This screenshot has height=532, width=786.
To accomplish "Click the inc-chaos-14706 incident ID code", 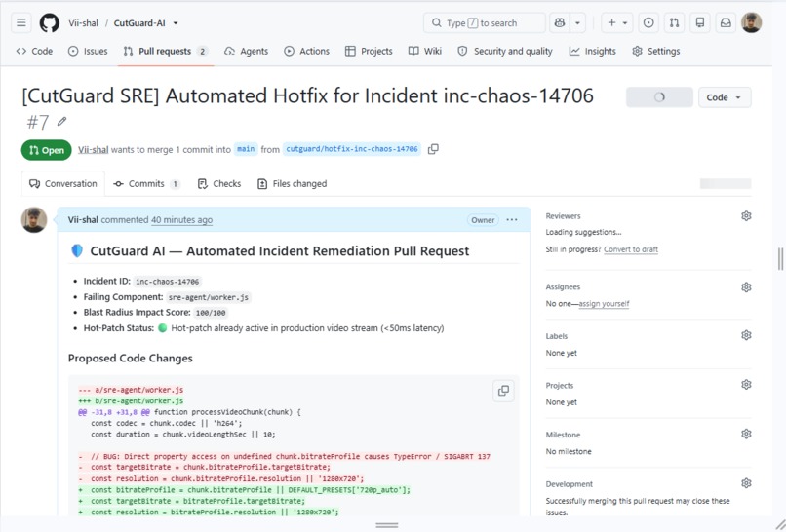I will [168, 282].
